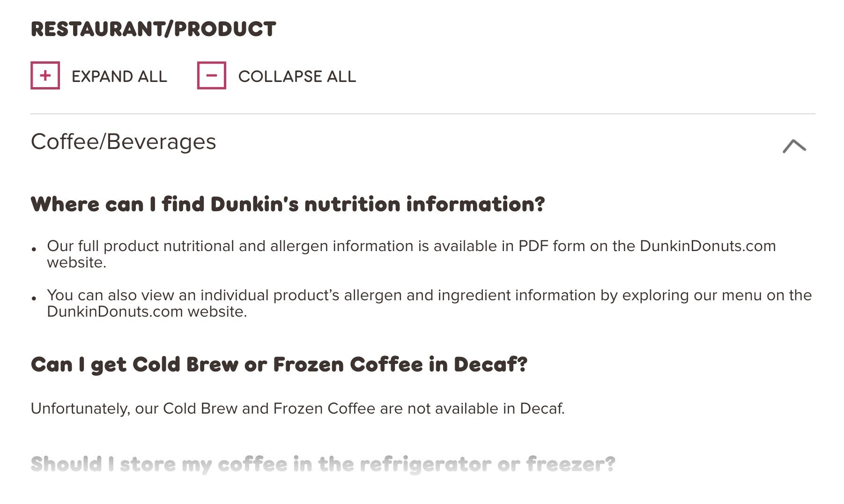Collapse Coffee/Beverages using the chevron arrow
The width and height of the screenshot is (844, 504).
pyautogui.click(x=794, y=146)
